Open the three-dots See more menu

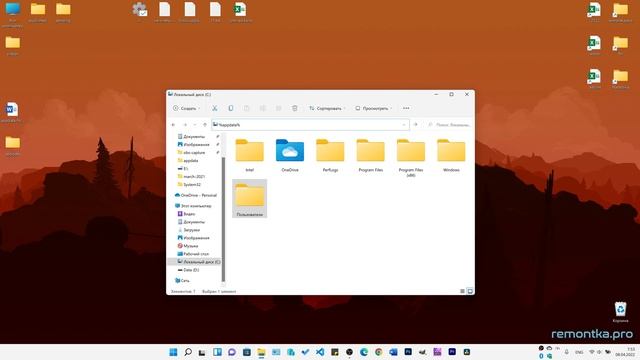point(406,108)
